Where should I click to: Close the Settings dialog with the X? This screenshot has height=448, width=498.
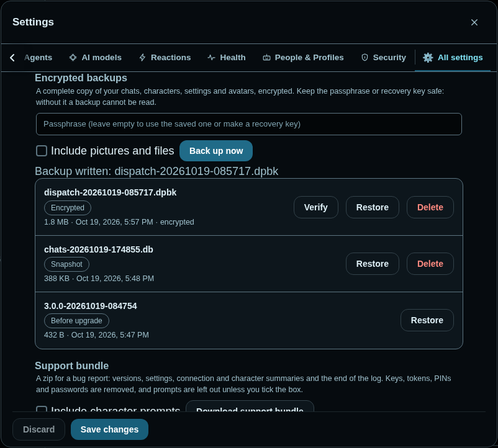point(474,22)
